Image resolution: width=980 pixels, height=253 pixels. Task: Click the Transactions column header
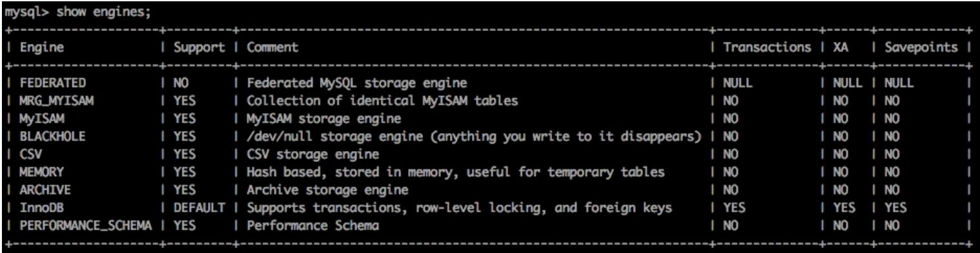tap(766, 48)
